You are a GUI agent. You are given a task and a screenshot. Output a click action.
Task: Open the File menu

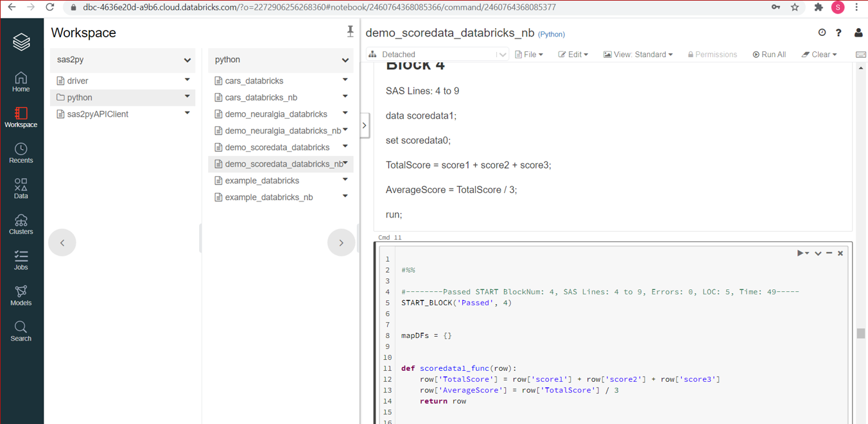(x=529, y=55)
